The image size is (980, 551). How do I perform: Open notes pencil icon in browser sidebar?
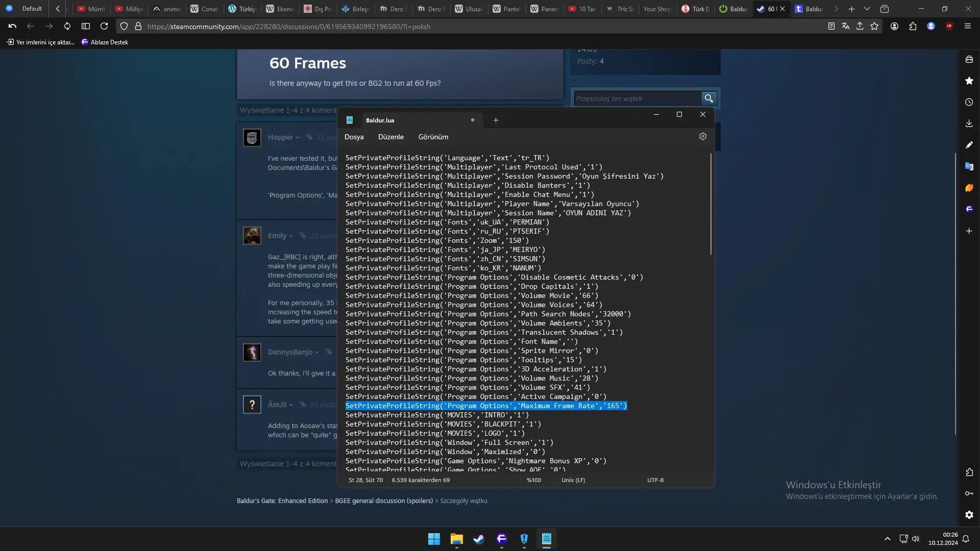pos(969,145)
